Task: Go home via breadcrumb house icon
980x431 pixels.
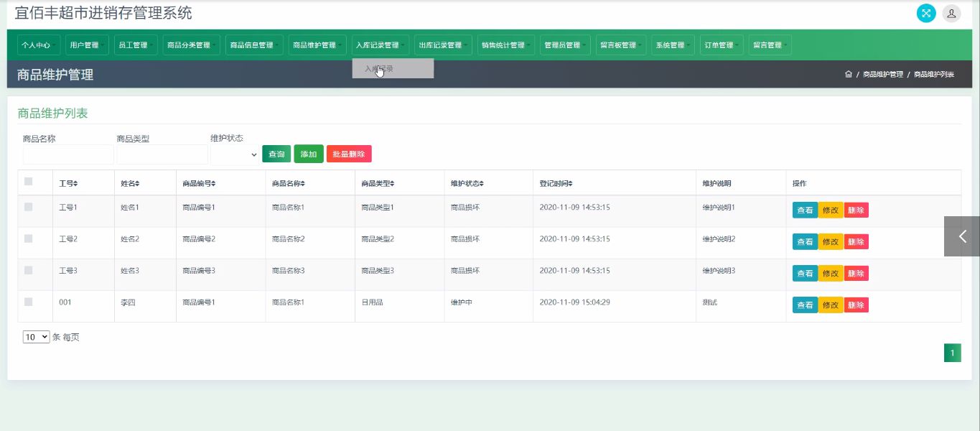Action: pyautogui.click(x=849, y=74)
